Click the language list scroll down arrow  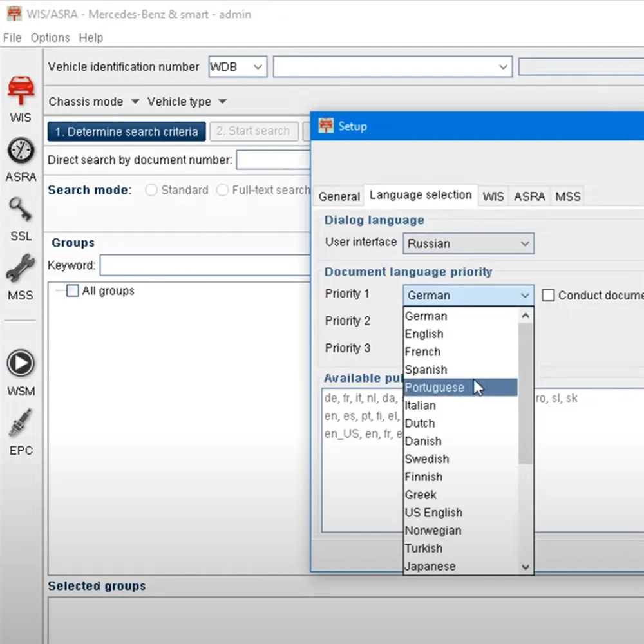(x=525, y=567)
